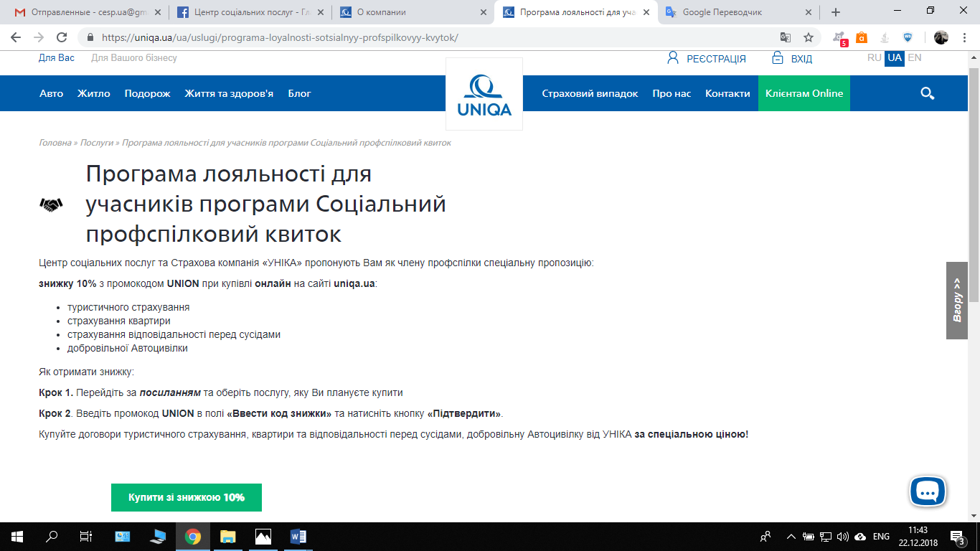Click the ENG keyboard language indicator
Viewport: 980px width, 551px height.
click(x=881, y=537)
